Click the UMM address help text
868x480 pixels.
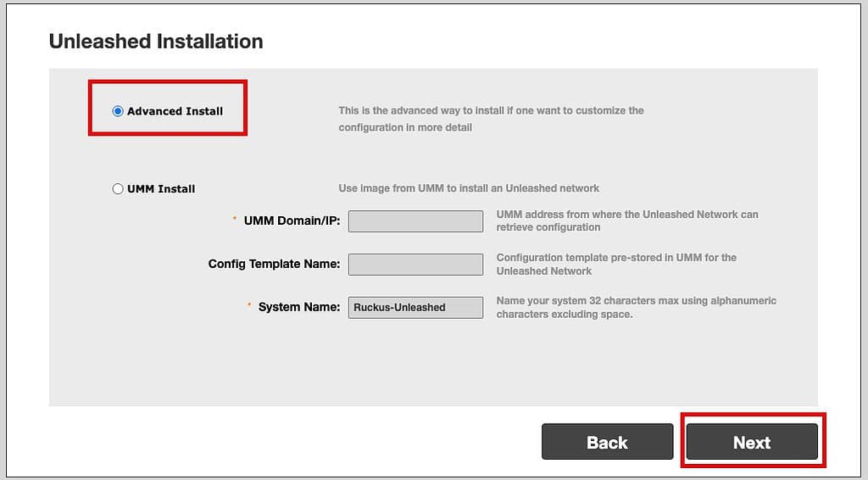pos(627,220)
